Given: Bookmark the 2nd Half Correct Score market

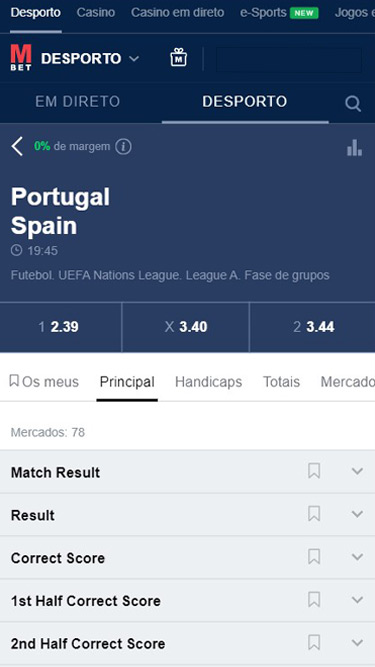Looking at the screenshot, I should 314,642.
